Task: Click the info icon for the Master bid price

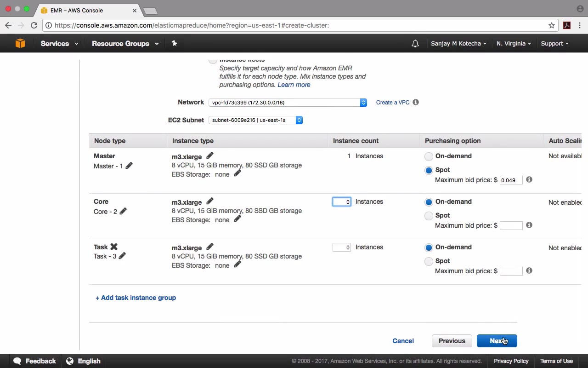Action: click(x=529, y=179)
